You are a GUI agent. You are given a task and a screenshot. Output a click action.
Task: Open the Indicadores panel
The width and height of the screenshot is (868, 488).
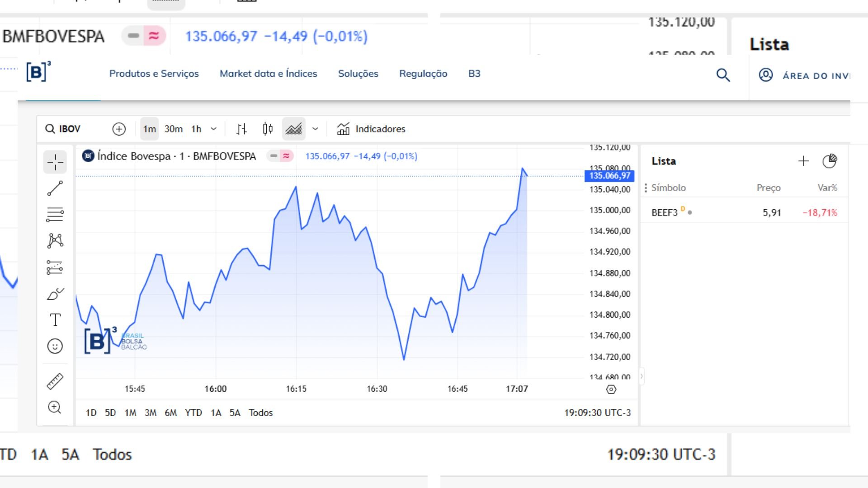click(x=371, y=129)
